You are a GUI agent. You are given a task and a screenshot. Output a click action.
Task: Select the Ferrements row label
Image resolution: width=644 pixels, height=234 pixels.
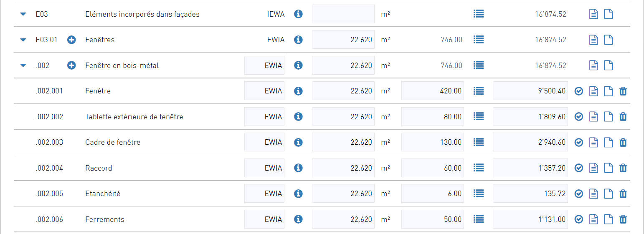coord(105,219)
